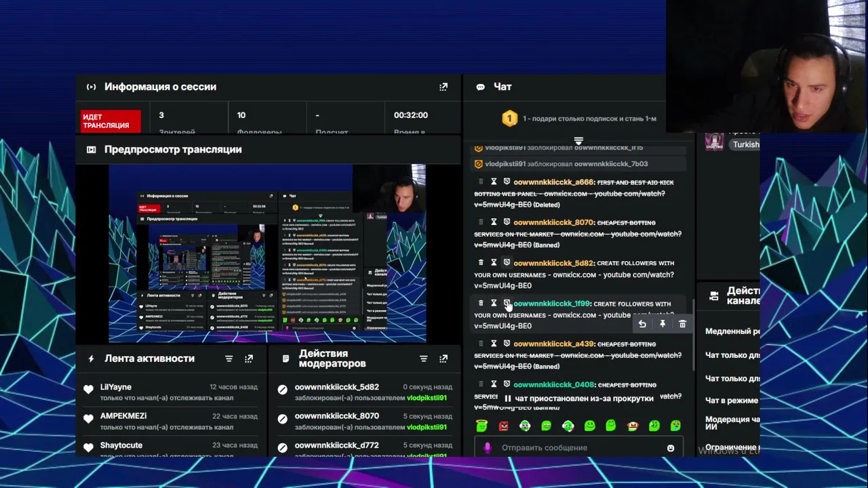Timeout oowwnnkkiicckk_1f99 using hourglass icon
Screen dimensions: 868x488
pos(494,304)
